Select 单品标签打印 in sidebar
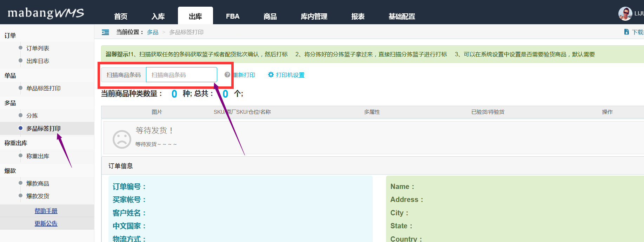644x242 pixels. pos(44,88)
